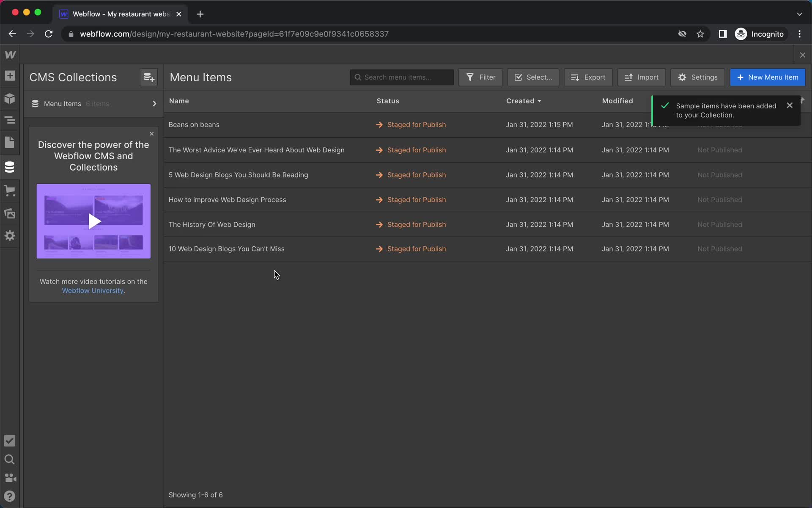Image resolution: width=812 pixels, height=508 pixels.
Task: Open the Audit checkmark panel
Action: tap(9, 441)
